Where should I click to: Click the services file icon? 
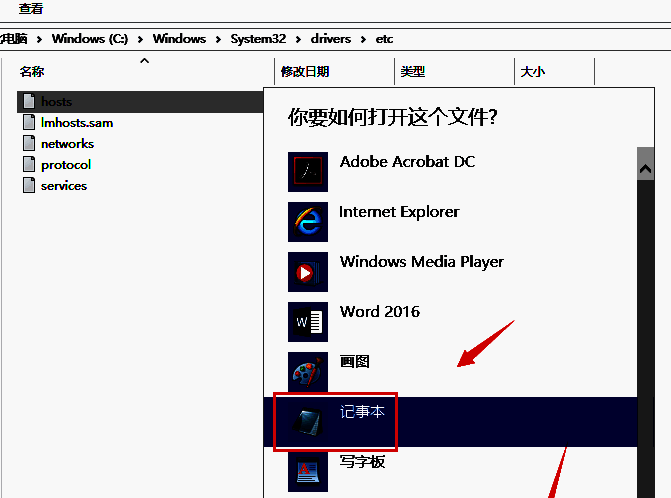(29, 185)
